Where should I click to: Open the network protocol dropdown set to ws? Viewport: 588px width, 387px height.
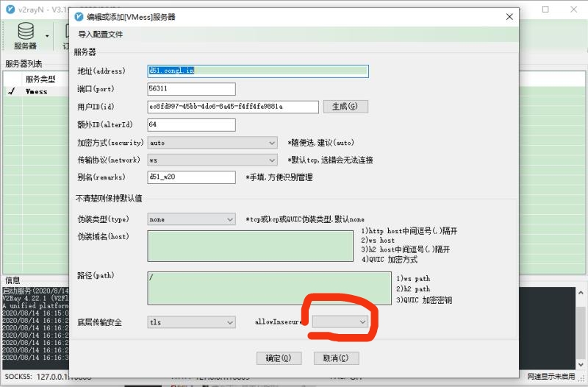pyautogui.click(x=212, y=160)
